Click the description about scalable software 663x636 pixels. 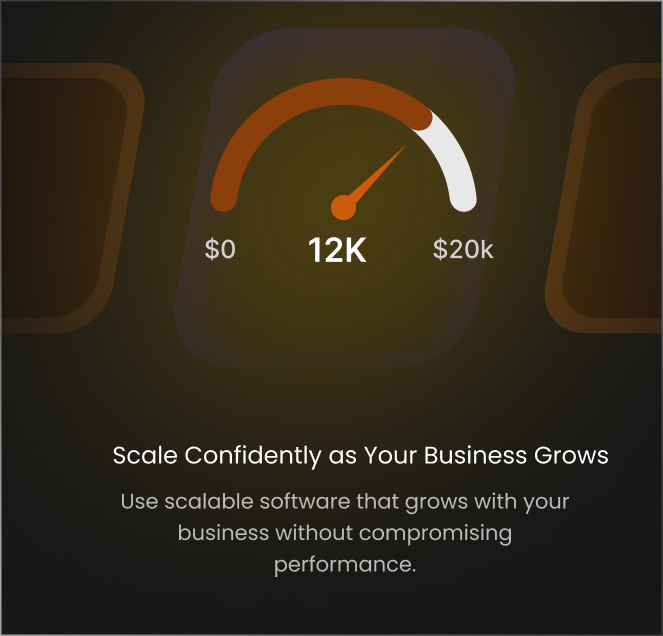[345, 533]
